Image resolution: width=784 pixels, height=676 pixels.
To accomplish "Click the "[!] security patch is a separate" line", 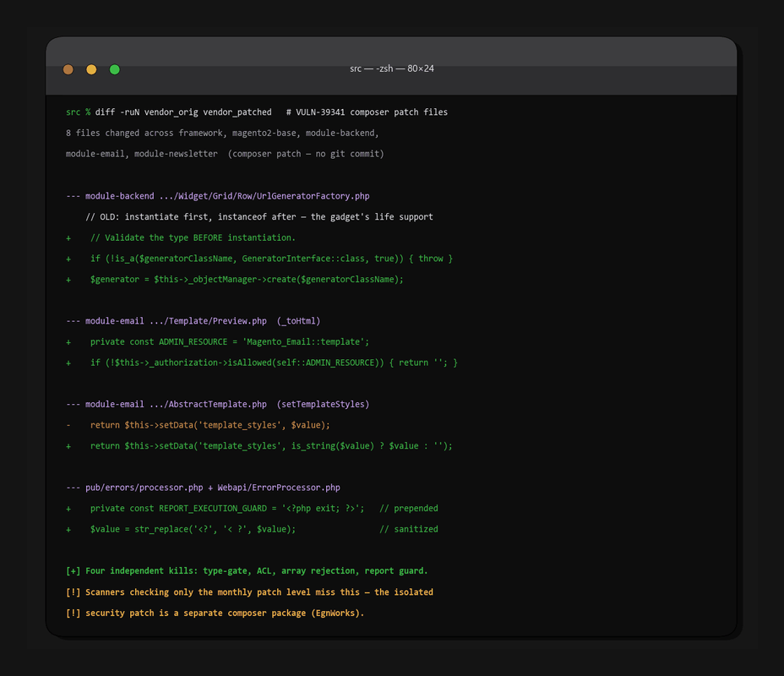I will tap(215, 613).
